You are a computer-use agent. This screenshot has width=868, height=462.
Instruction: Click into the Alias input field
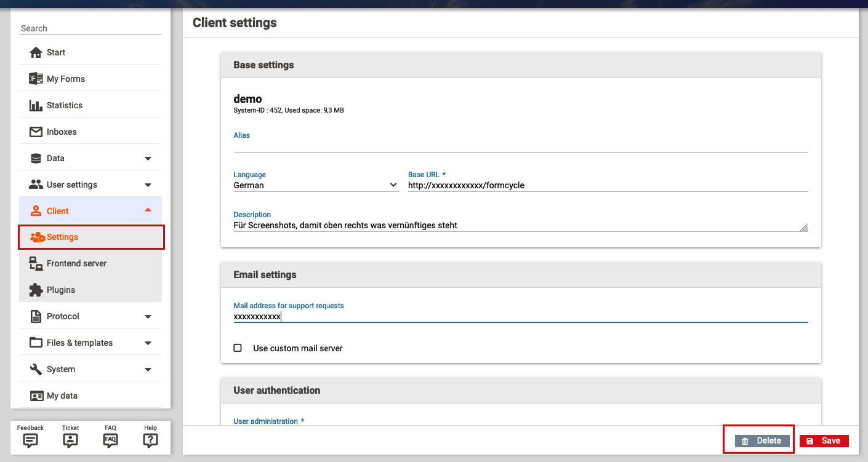[x=520, y=145]
